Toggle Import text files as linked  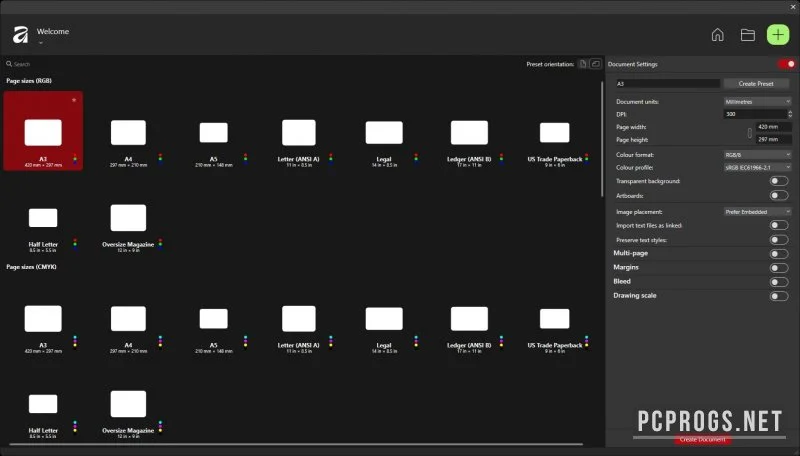pos(779,225)
